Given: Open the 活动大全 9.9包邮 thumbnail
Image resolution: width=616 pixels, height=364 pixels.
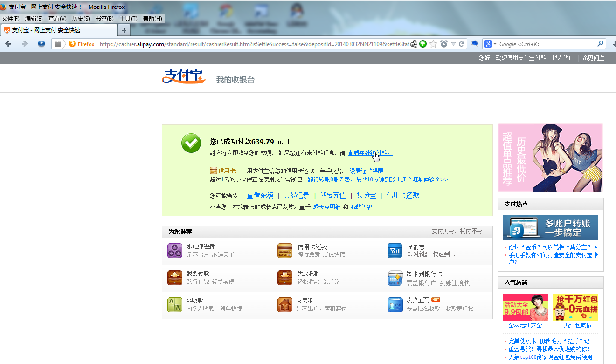Looking at the screenshot, I should [x=525, y=307].
